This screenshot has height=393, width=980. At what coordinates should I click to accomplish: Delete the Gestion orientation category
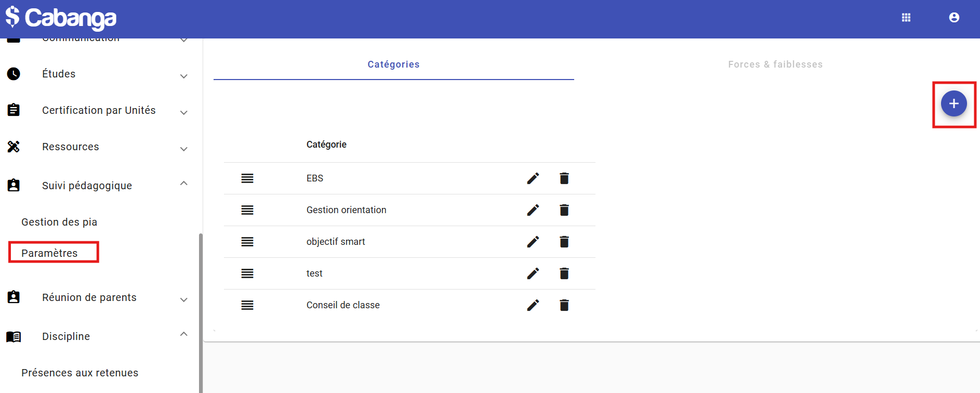click(564, 210)
